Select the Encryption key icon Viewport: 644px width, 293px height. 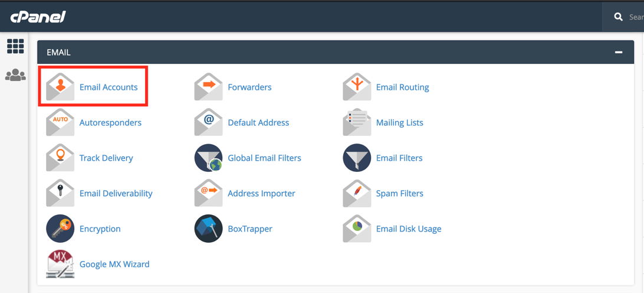pos(60,229)
